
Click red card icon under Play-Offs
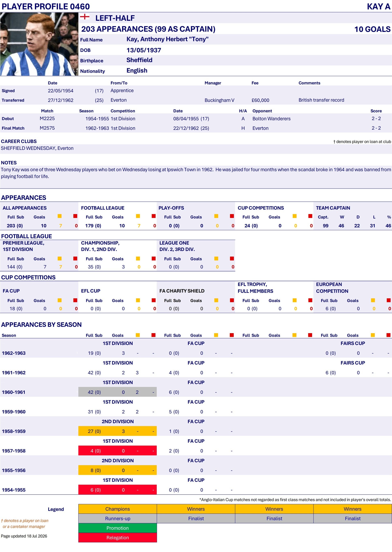(x=232, y=216)
